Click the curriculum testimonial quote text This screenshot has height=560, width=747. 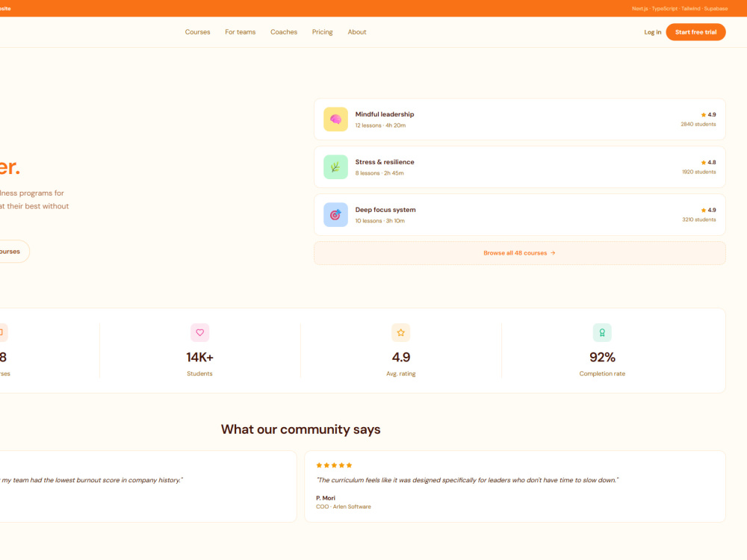[467, 480]
